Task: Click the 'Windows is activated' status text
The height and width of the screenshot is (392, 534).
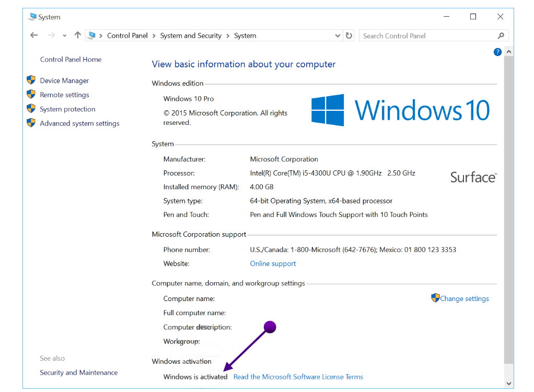Action: [195, 377]
